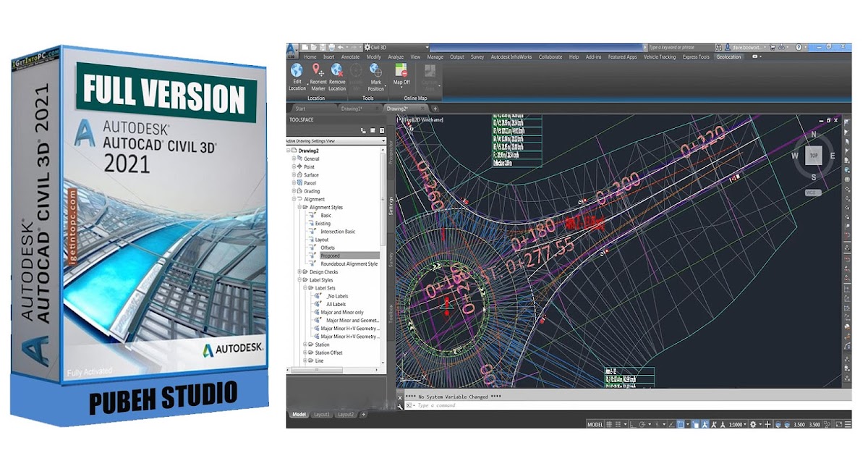Click the command line input field
Viewport: 868px width, 456px height.
(x=492, y=405)
